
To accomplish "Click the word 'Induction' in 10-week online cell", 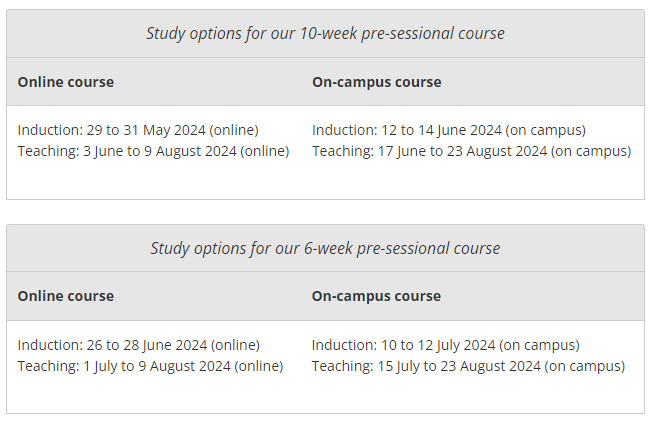I will [x=50, y=130].
